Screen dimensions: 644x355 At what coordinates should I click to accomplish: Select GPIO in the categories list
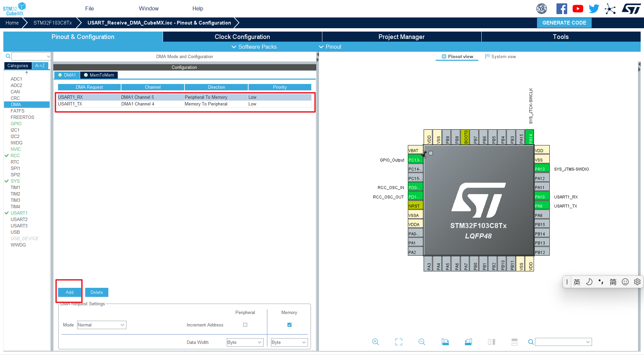pos(16,124)
